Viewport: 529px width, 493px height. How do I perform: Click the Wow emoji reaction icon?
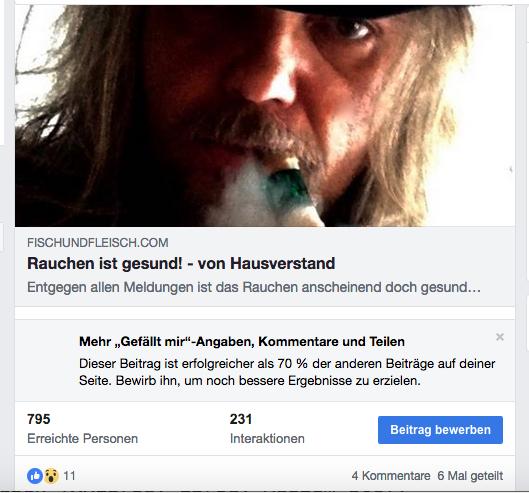click(x=51, y=476)
